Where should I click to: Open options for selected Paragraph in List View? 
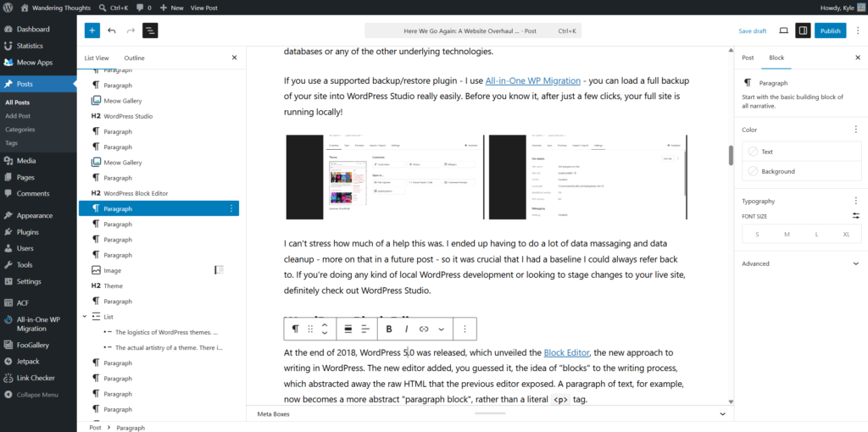pyautogui.click(x=231, y=209)
